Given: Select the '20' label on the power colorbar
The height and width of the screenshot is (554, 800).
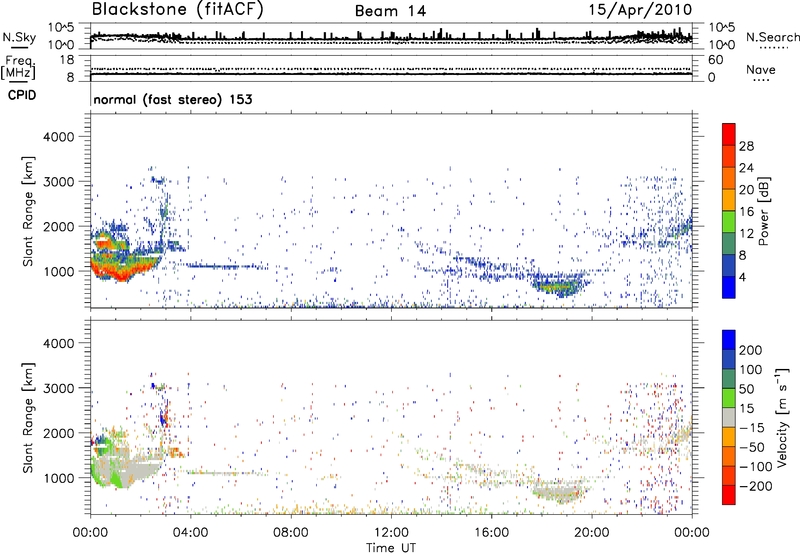Looking at the screenshot, I should pos(746,190).
